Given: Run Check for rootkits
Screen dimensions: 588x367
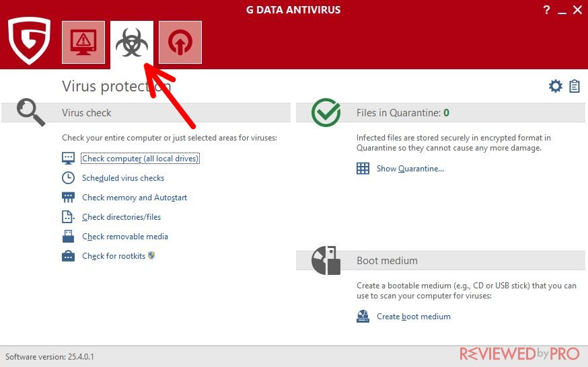Looking at the screenshot, I should [x=114, y=256].
